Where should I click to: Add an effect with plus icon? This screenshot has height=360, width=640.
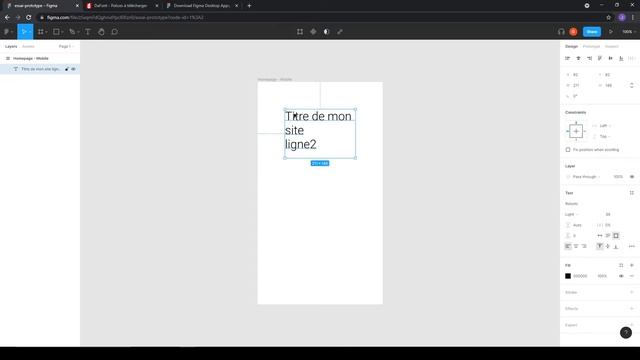[632, 309]
